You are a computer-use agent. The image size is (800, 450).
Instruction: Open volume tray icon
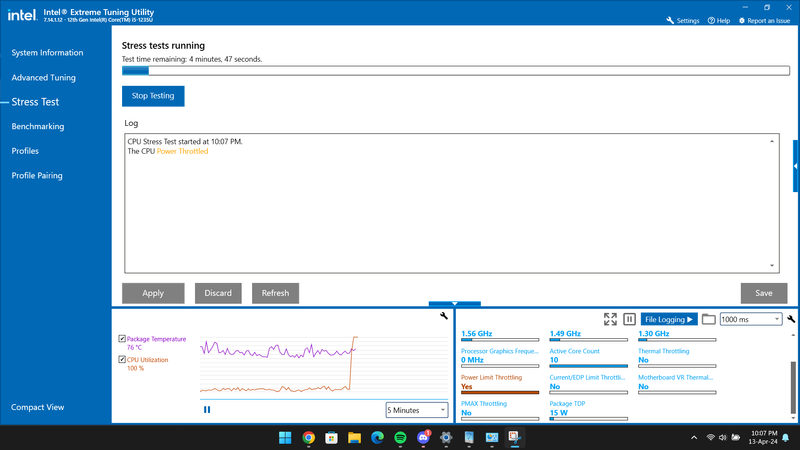pyautogui.click(x=722, y=438)
